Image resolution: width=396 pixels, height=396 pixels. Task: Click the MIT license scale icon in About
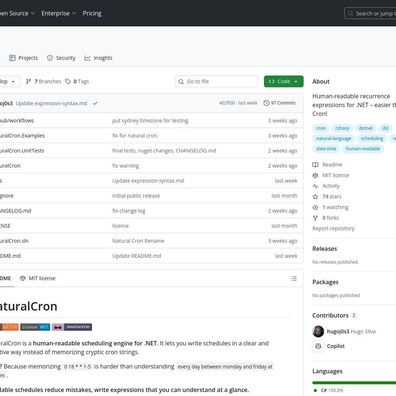point(315,175)
